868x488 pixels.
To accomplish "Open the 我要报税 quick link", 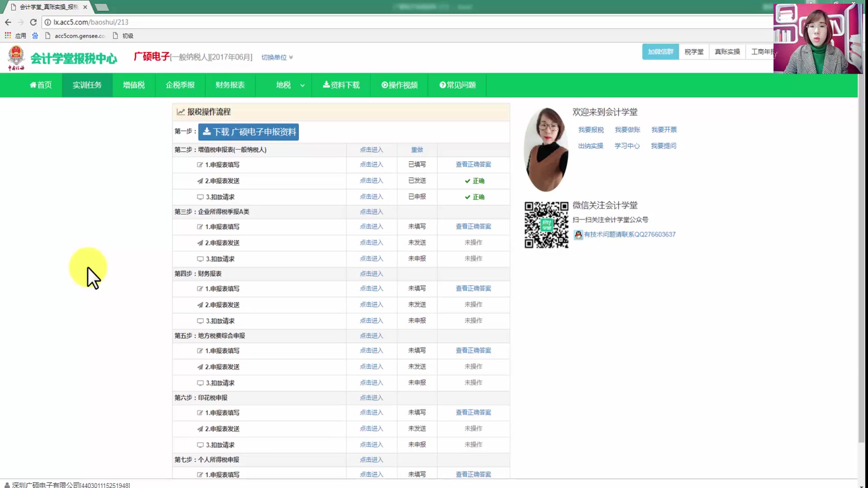I will click(x=591, y=130).
